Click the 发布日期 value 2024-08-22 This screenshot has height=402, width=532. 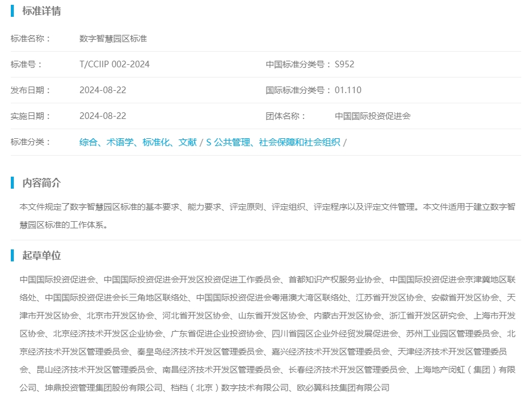pos(103,90)
